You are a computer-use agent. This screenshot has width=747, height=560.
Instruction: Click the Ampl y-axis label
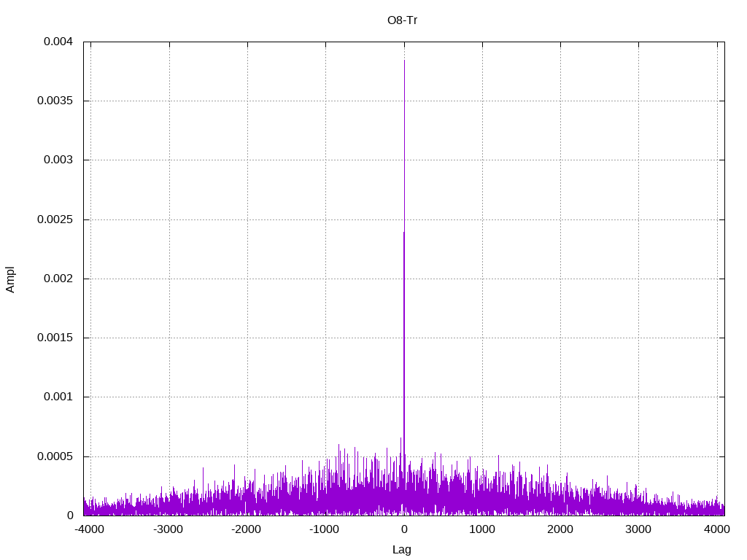pos(10,279)
